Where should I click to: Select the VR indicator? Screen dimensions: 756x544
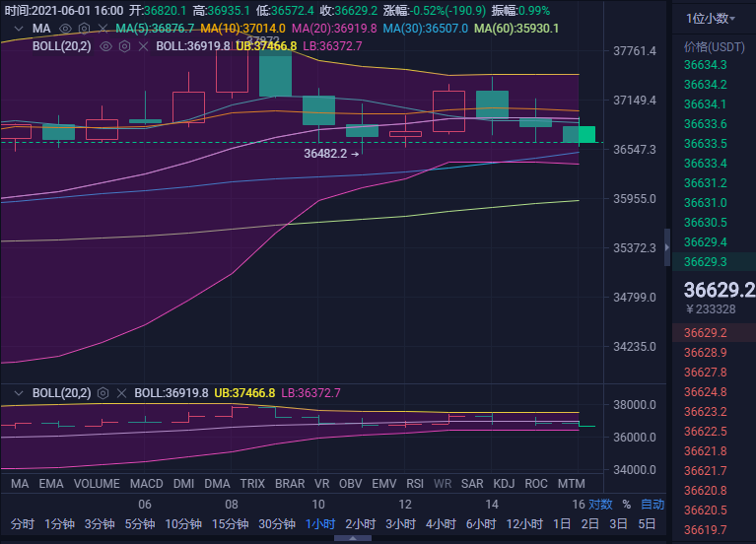[322, 484]
